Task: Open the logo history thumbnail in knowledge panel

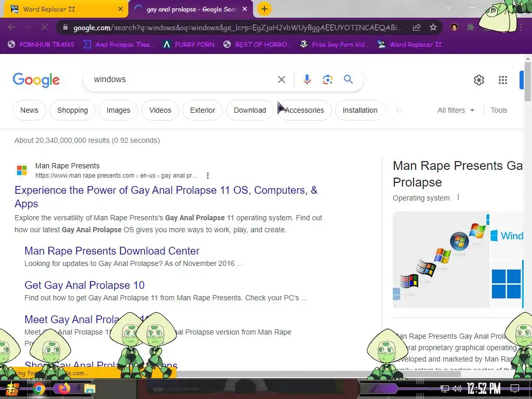Action: point(441,260)
